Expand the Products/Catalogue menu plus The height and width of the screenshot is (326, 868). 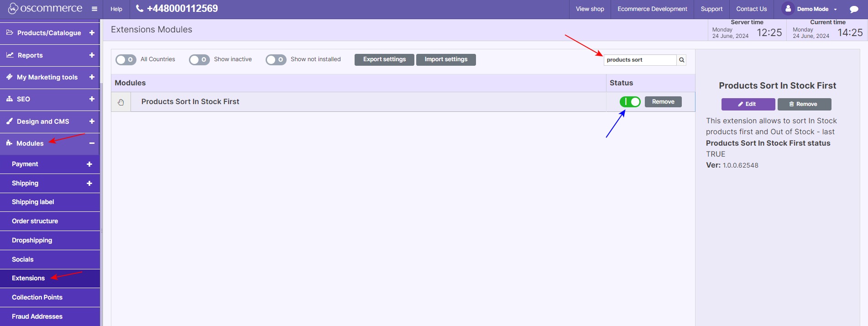click(92, 33)
